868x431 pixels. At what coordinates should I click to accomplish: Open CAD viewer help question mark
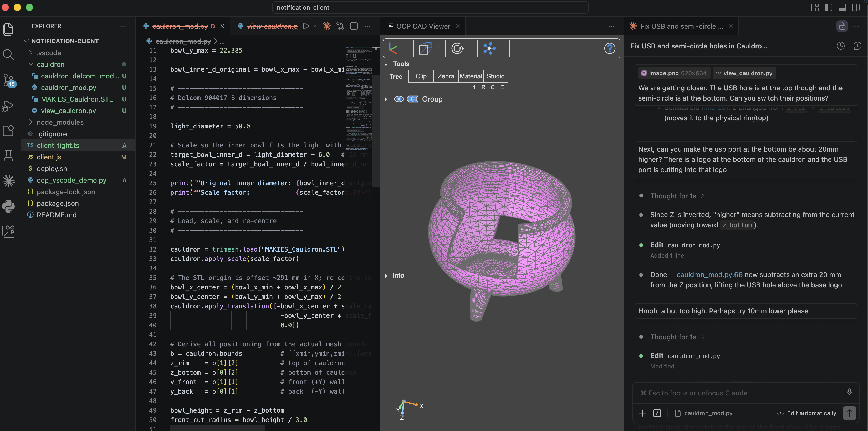pos(610,48)
